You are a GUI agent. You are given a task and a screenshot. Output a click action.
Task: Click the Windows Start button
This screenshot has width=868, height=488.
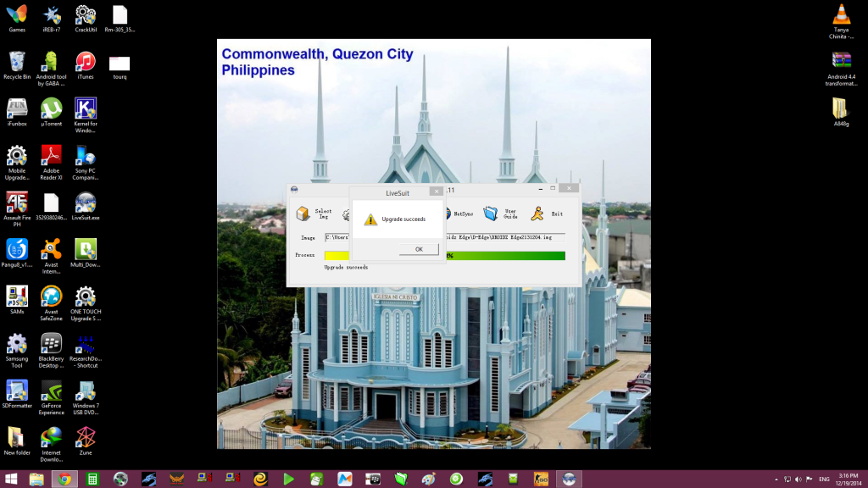(x=11, y=479)
